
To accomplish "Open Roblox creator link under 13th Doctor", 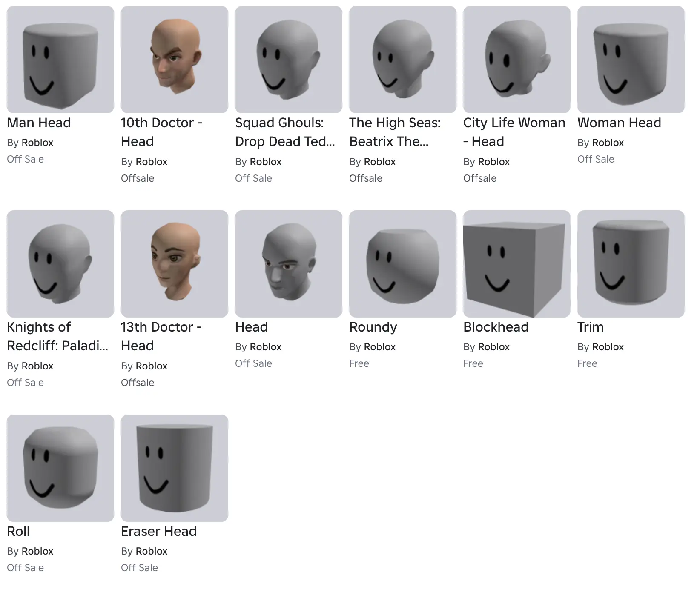I will coord(152,366).
